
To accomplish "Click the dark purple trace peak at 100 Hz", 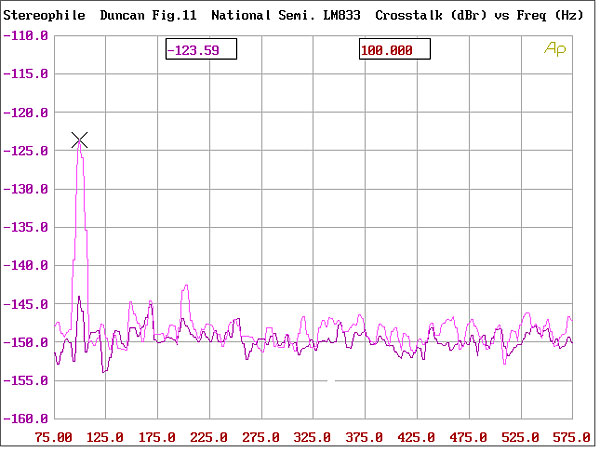I will tap(79, 297).
